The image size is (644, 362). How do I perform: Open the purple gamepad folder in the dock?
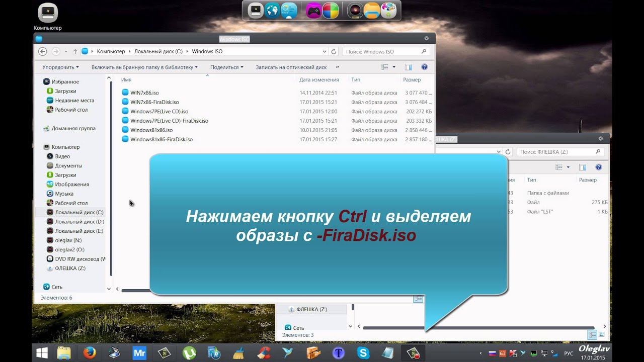(x=313, y=10)
